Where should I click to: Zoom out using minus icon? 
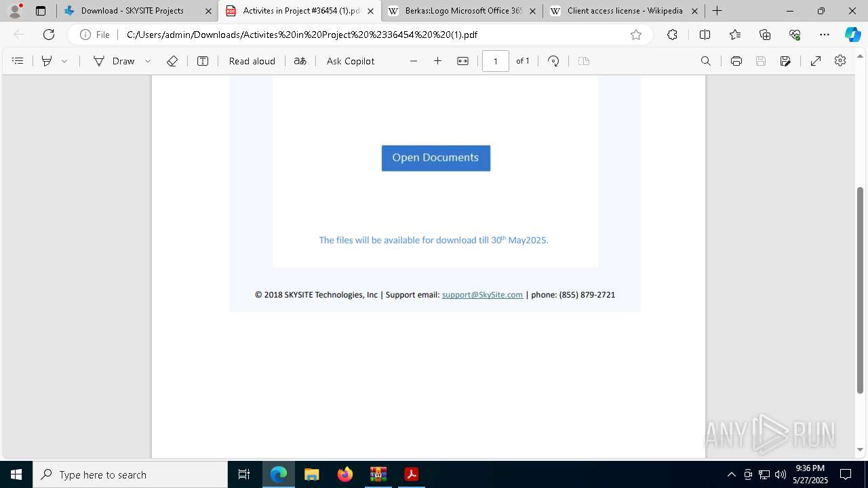coord(414,61)
